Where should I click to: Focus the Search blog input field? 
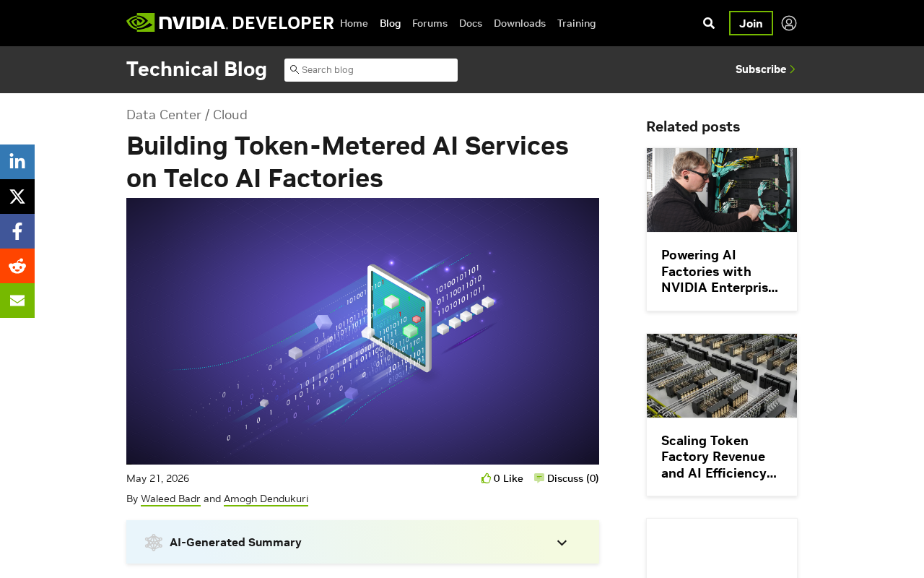pyautogui.click(x=371, y=70)
